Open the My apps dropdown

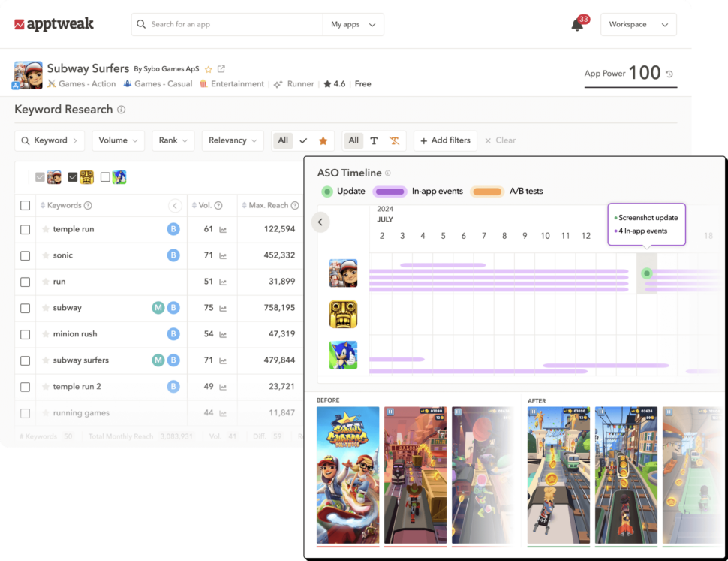coord(353,25)
